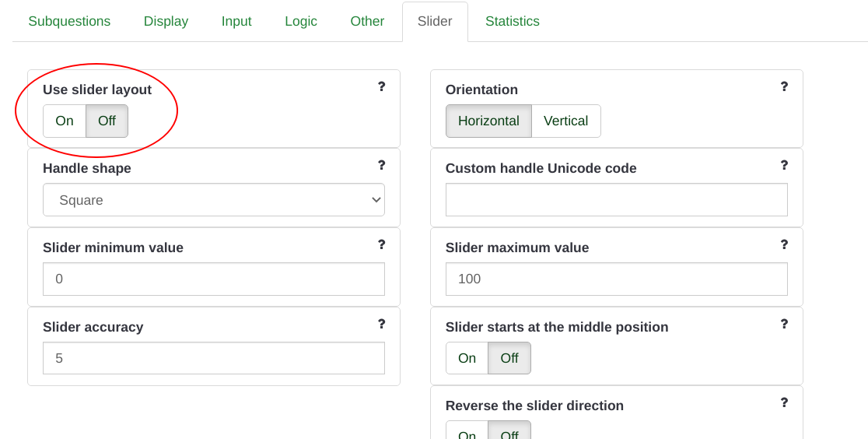This screenshot has height=439, width=868.
Task: Click the Slider accuracy input box
Action: 214,358
